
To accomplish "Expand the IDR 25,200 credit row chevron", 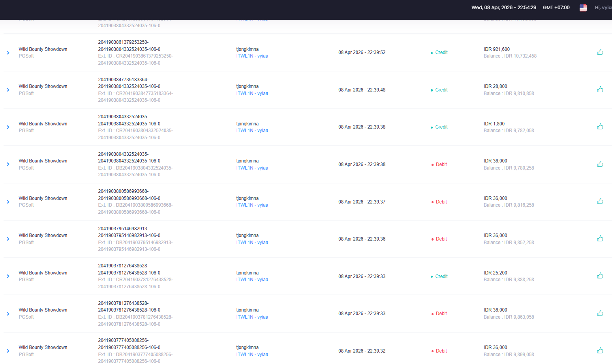I will point(8,276).
